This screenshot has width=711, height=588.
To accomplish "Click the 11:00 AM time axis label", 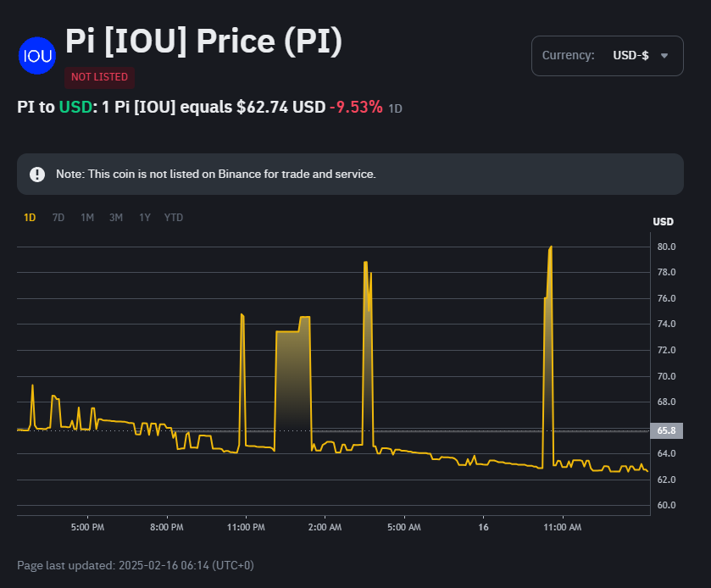I will coord(562,527).
